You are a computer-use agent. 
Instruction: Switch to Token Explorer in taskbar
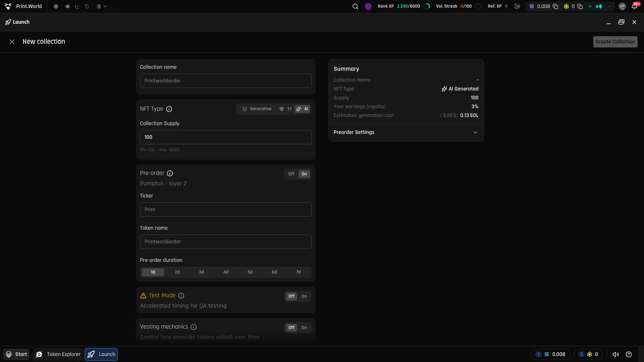(x=58, y=354)
